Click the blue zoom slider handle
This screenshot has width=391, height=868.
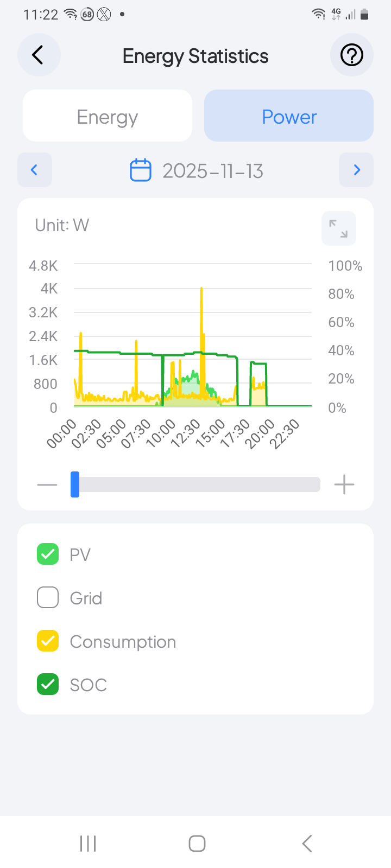click(x=75, y=484)
